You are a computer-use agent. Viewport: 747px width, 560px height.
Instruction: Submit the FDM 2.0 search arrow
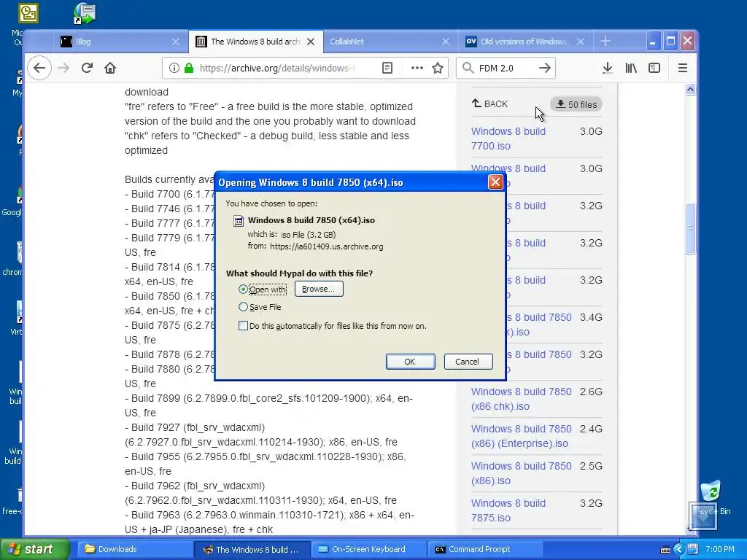point(544,68)
